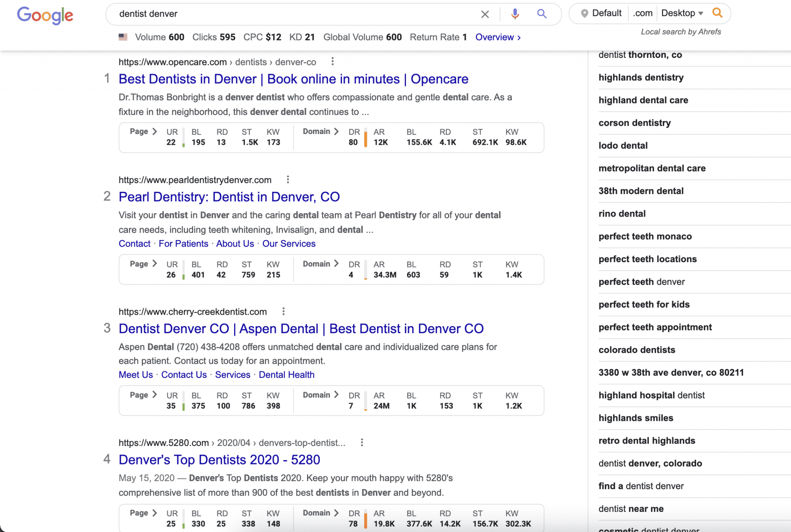Expand Domain metrics for Aspen Dental result
This screenshot has width=791, height=532.
321,395
